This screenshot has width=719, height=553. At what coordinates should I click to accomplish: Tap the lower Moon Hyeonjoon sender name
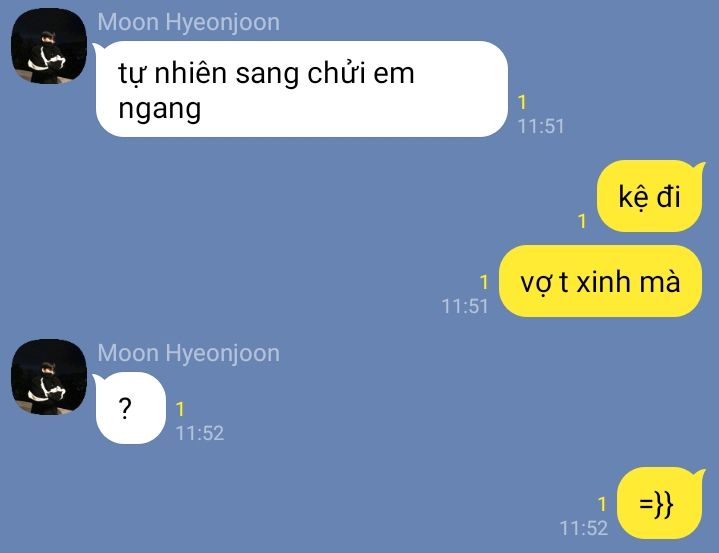pos(188,353)
